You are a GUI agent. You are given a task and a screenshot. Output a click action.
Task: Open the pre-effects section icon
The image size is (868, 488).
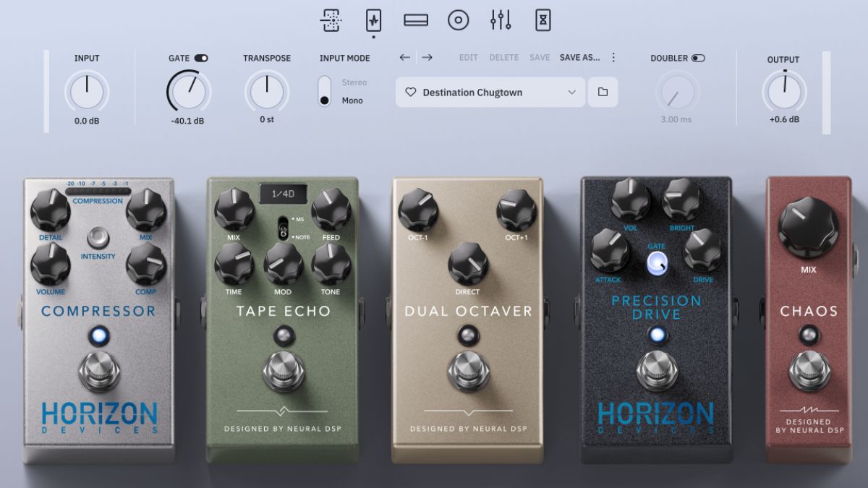[331, 20]
